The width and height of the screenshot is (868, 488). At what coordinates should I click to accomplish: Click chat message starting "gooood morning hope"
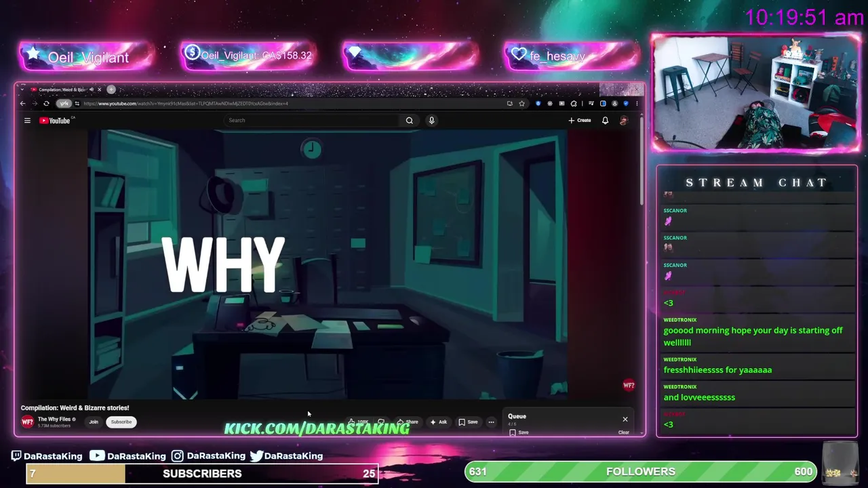pos(753,336)
